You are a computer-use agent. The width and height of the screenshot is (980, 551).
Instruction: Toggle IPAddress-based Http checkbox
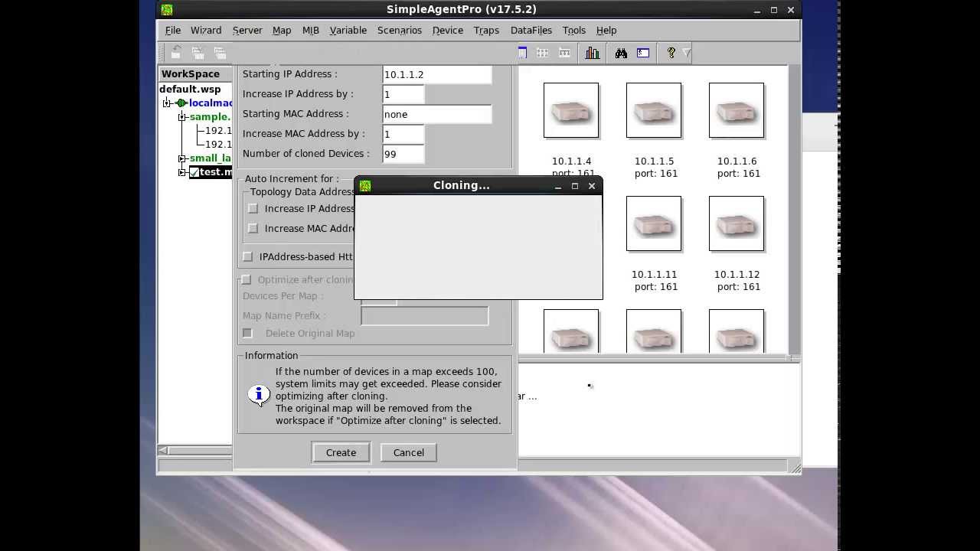(247, 256)
